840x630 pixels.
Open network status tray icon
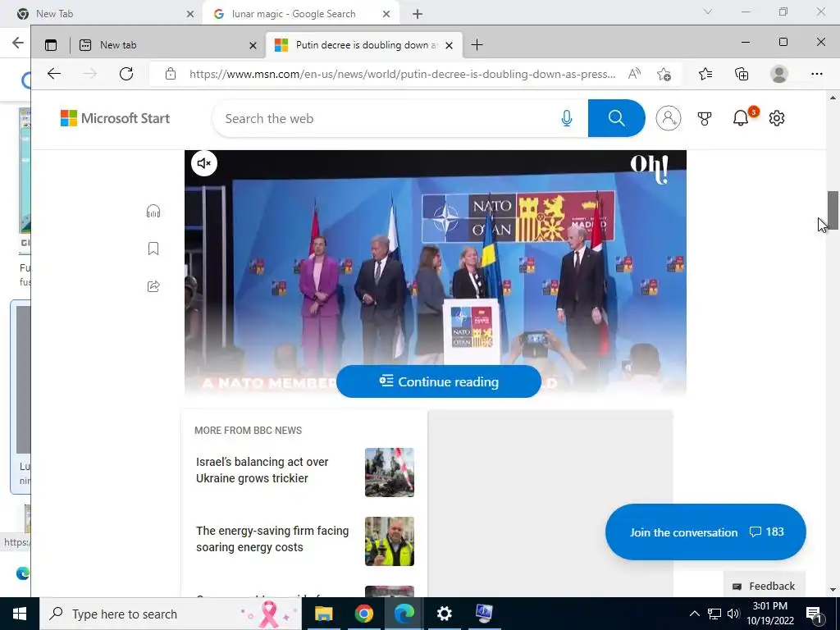(x=714, y=614)
